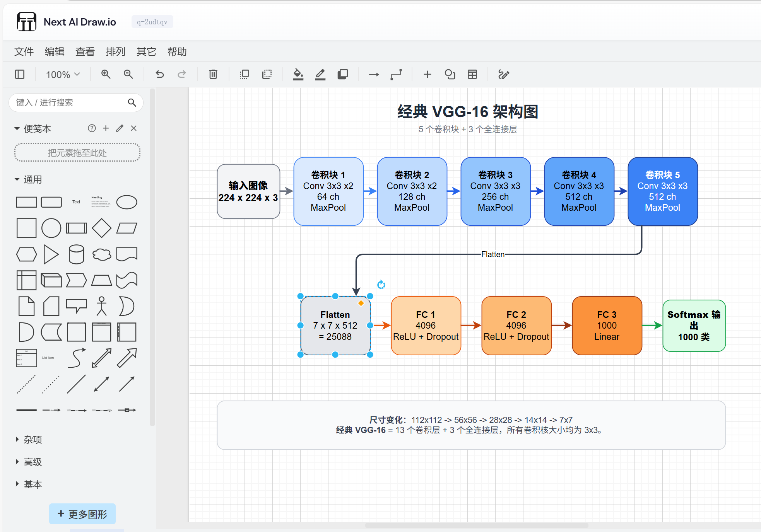The width and height of the screenshot is (761, 532).
Task: Toggle the left panel visibility icon
Action: [x=20, y=74]
